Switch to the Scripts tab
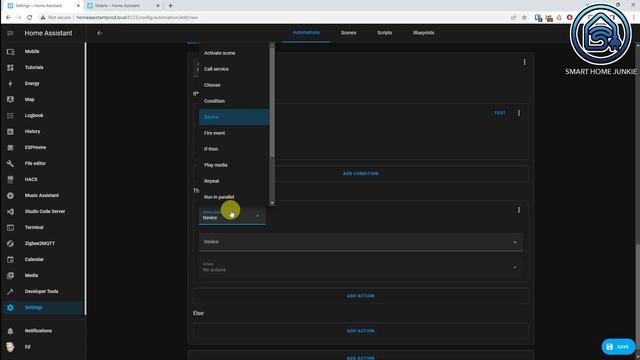This screenshot has height=360, width=640. (x=384, y=33)
